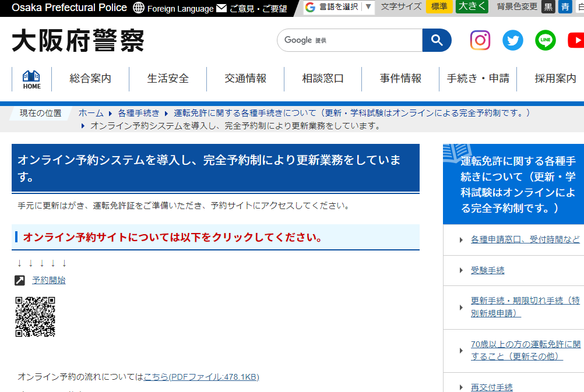Image resolution: width=584 pixels, height=392 pixels.
Task: Click the external-link icon beside 予約開始
Action: click(20, 280)
